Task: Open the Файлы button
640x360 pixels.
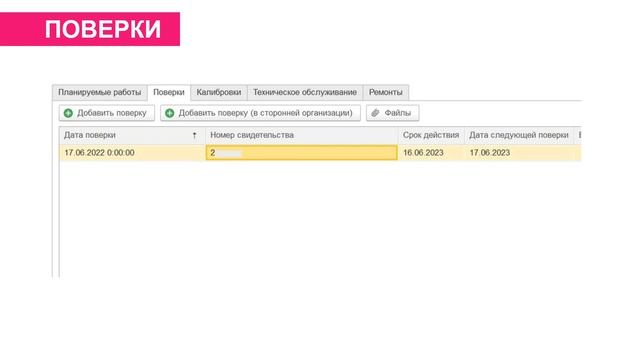Action: (393, 113)
